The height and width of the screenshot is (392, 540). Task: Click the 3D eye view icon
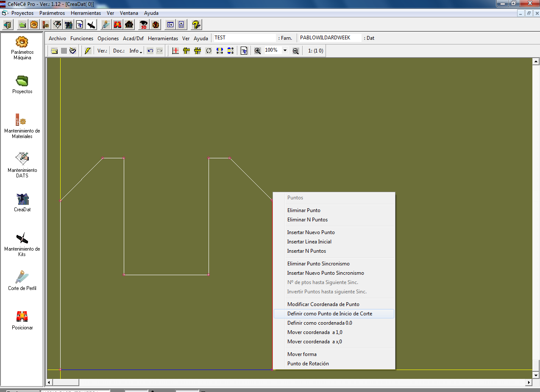point(144,25)
